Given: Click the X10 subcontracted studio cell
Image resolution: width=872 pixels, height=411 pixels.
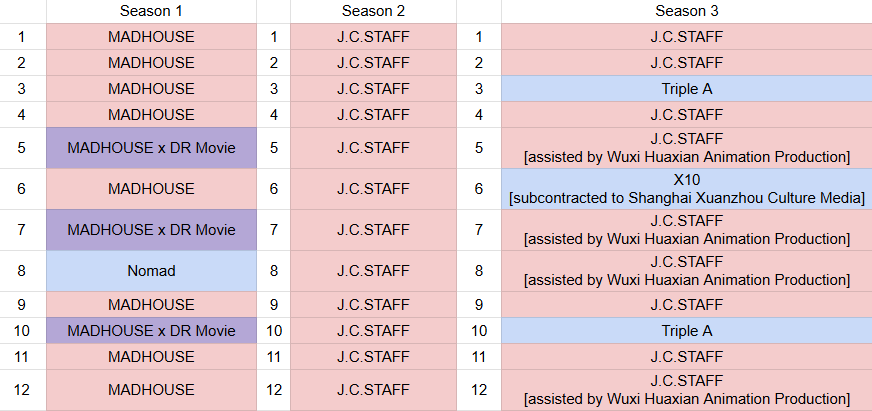Looking at the screenshot, I should [x=686, y=189].
